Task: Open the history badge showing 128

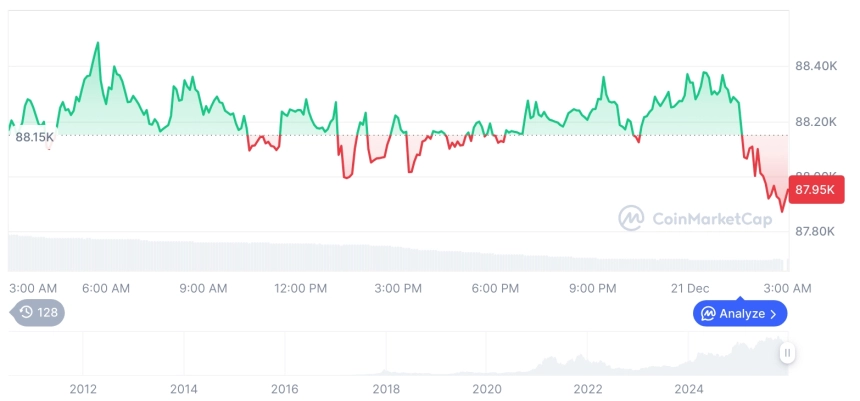Action: [x=38, y=313]
